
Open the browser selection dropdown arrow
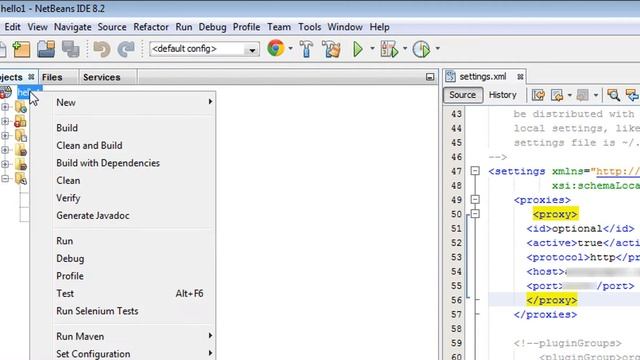click(290, 49)
